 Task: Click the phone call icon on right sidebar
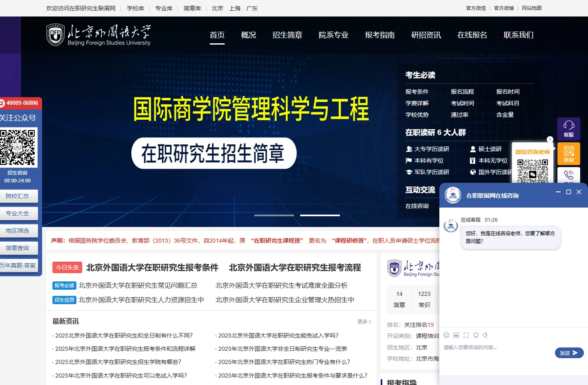click(569, 175)
